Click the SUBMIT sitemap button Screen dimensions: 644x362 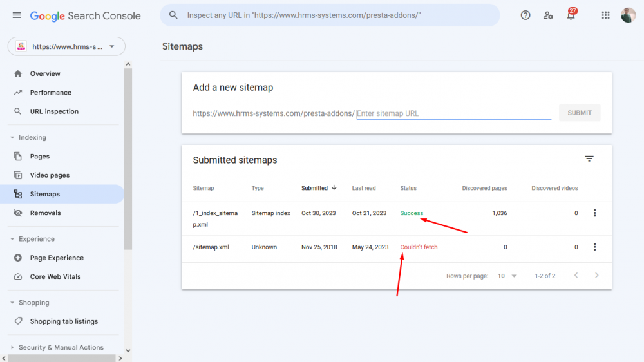[580, 113]
